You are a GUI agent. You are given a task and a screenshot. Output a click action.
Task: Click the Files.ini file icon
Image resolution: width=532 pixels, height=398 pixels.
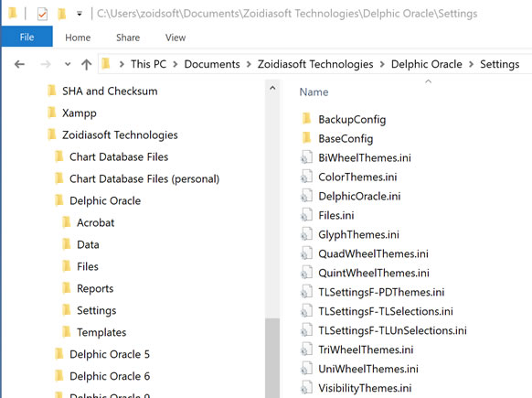306,215
